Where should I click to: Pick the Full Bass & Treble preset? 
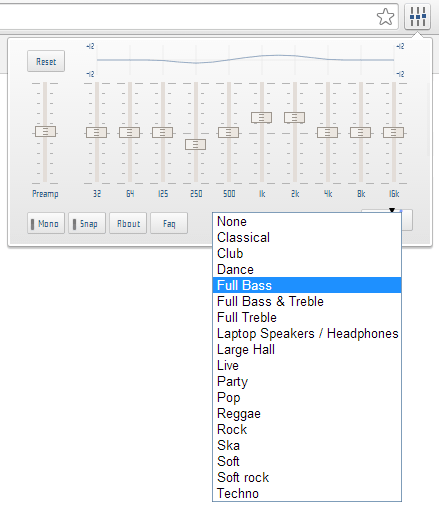[307, 301]
